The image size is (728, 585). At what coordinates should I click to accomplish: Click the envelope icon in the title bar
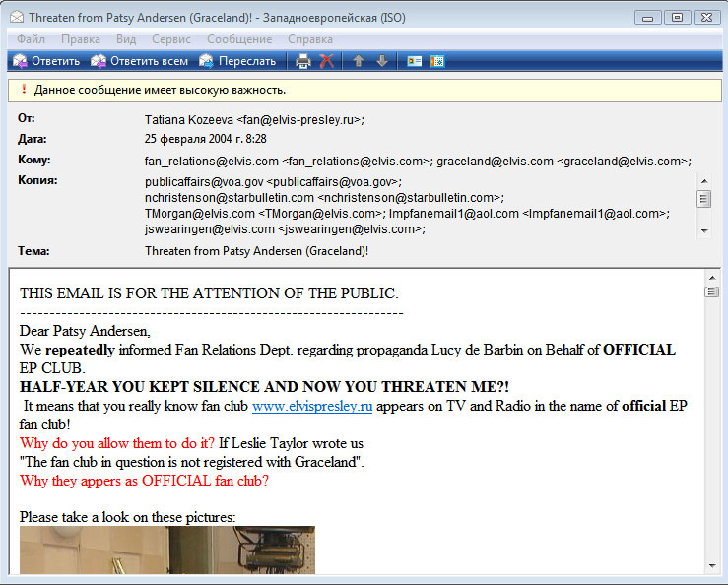(x=17, y=17)
